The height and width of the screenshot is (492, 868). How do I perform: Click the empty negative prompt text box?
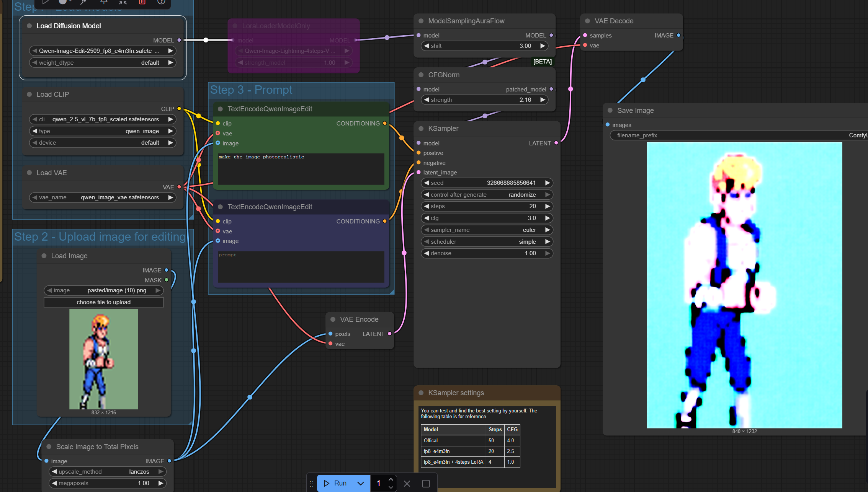pyautogui.click(x=301, y=267)
